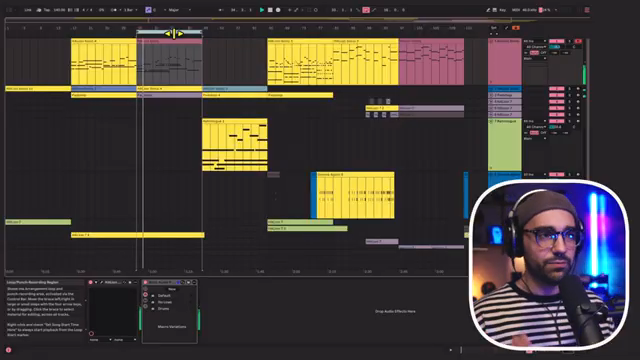Click the Link button

coord(27,10)
